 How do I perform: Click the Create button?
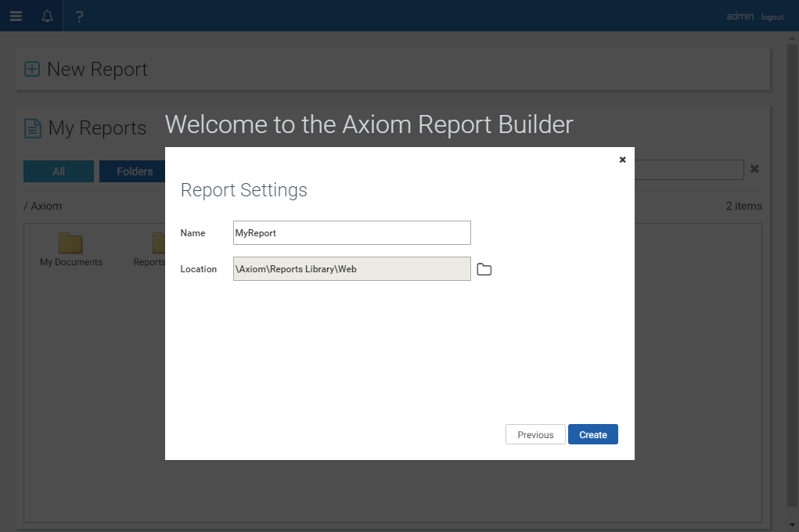pos(592,434)
